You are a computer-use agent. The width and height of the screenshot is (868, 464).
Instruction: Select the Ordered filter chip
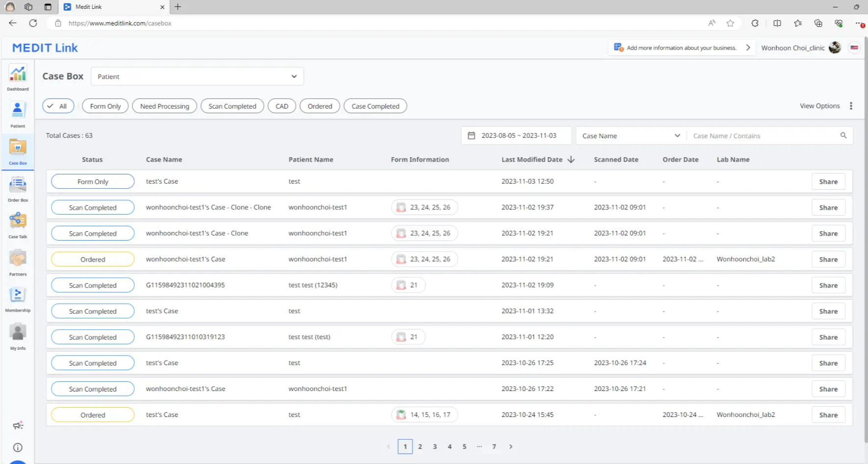[x=320, y=106]
